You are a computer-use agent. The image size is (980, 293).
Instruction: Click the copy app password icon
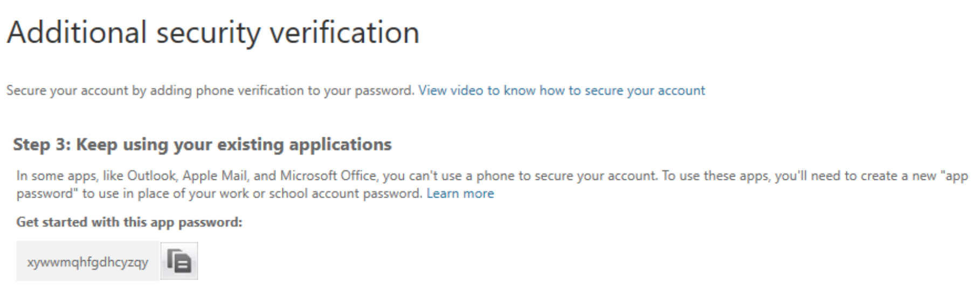point(179,261)
